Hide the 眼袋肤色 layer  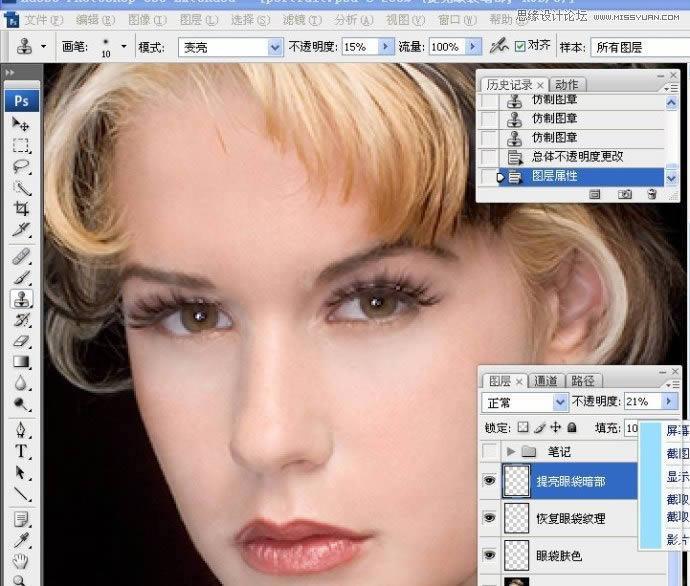coord(489,554)
